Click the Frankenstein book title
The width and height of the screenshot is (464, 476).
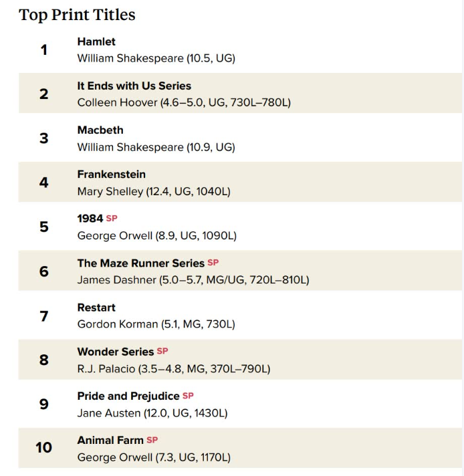(x=112, y=174)
